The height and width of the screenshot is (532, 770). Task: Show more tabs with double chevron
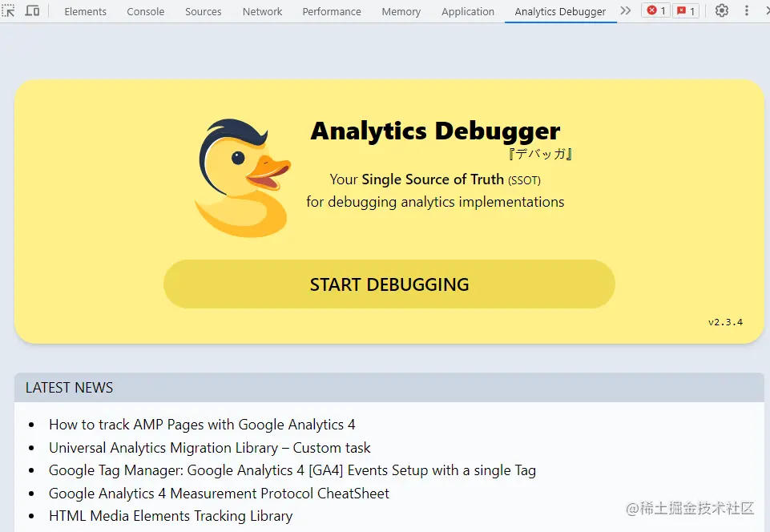coord(625,10)
